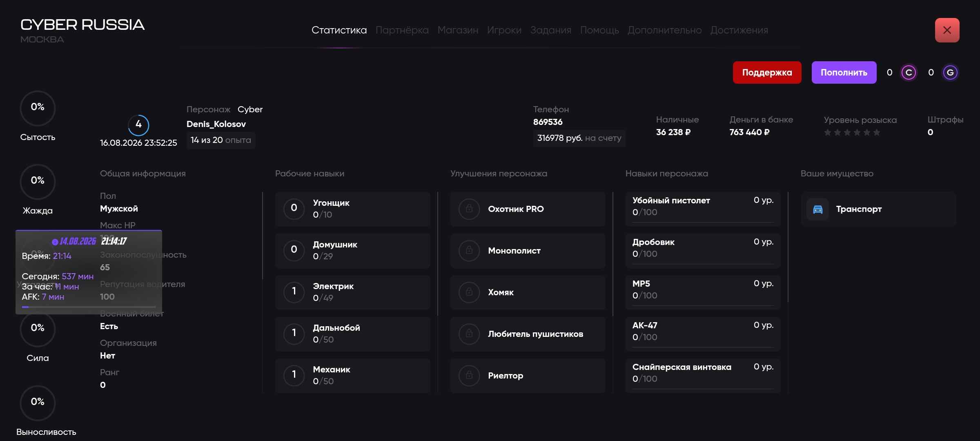Click the Домушник level circle
Viewport: 980px width, 441px height.
pyautogui.click(x=294, y=250)
